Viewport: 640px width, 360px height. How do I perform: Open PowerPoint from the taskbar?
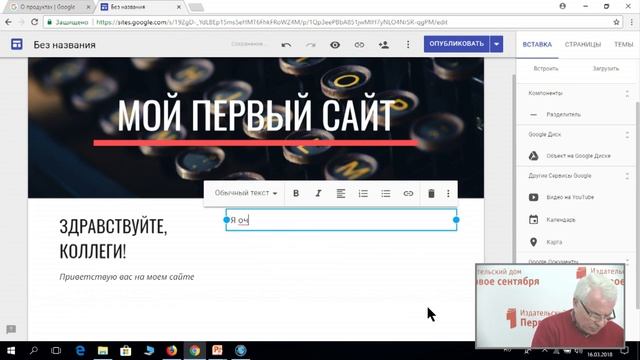pos(217,351)
